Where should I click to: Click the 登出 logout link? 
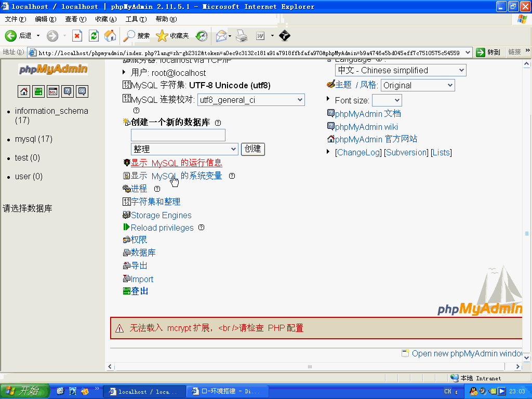pos(139,291)
